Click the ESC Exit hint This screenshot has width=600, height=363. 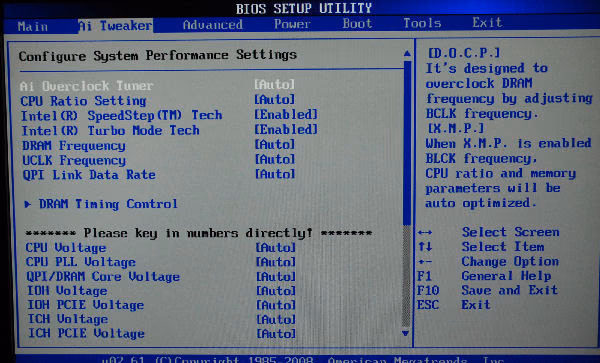(453, 305)
